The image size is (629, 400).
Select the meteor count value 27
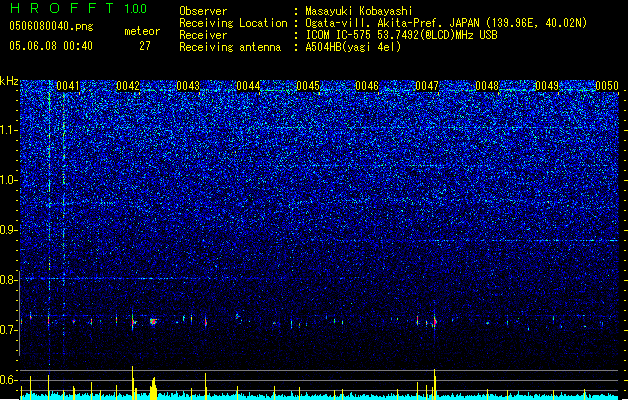145,46
